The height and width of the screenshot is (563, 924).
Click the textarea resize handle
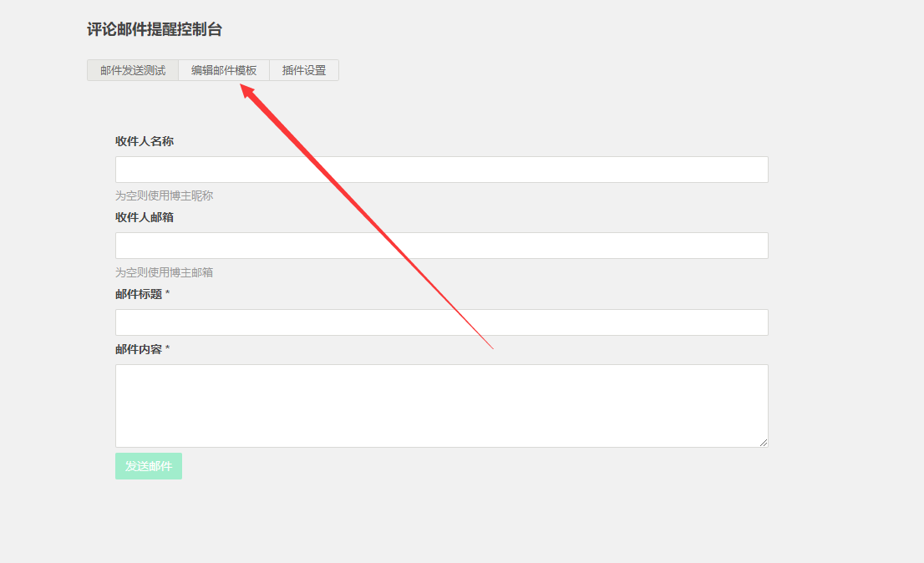click(x=764, y=442)
